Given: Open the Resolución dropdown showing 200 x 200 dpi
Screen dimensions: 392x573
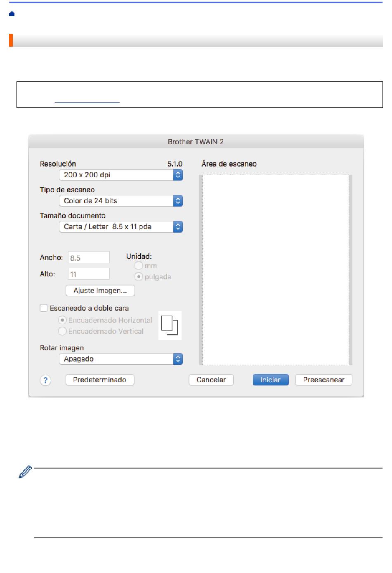Looking at the screenshot, I should (x=121, y=175).
